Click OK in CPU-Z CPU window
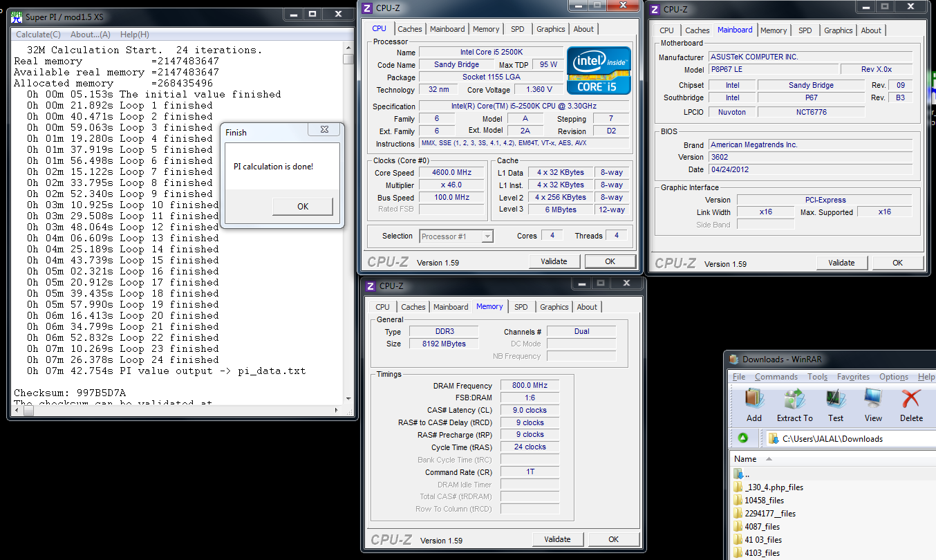Image resolution: width=936 pixels, height=560 pixels. [610, 261]
